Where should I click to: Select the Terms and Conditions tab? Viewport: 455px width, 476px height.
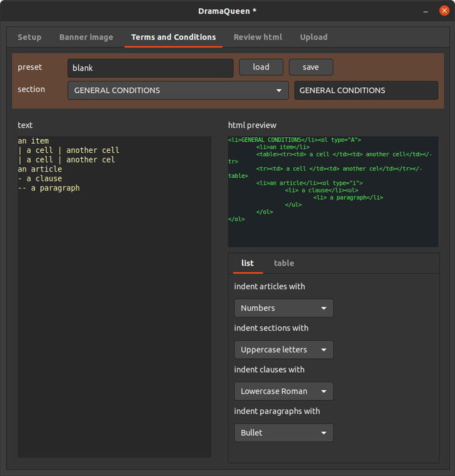pyautogui.click(x=174, y=37)
